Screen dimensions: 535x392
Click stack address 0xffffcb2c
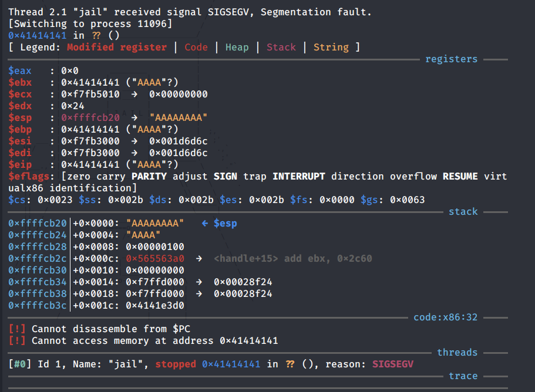pyautogui.click(x=38, y=258)
